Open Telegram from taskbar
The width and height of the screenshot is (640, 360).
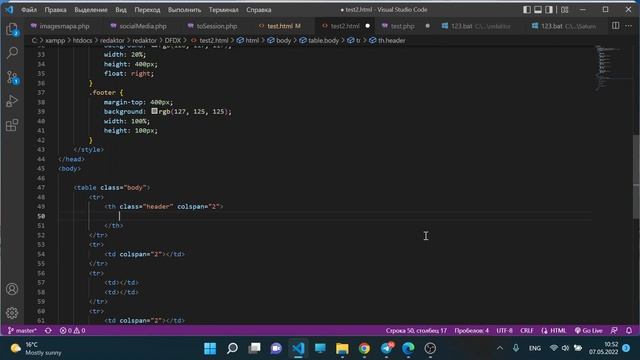tap(387, 348)
